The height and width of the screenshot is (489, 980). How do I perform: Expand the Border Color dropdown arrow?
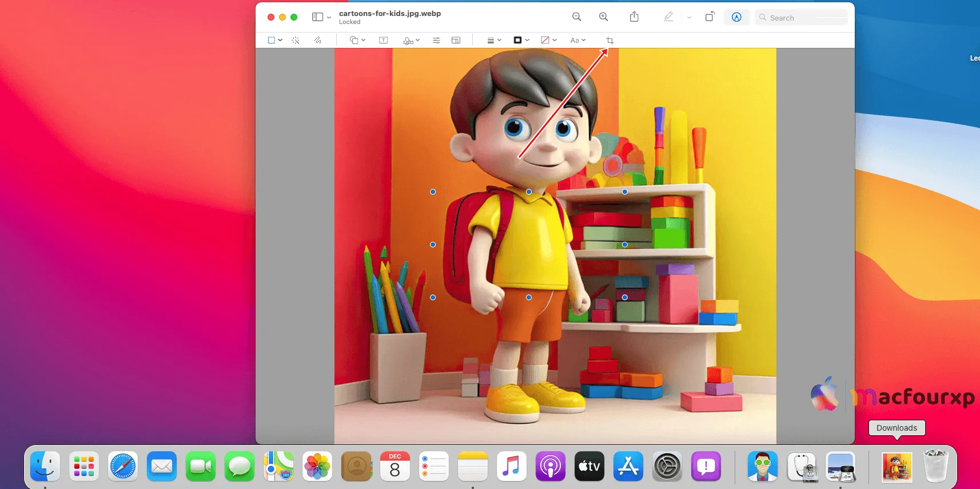[x=527, y=40]
